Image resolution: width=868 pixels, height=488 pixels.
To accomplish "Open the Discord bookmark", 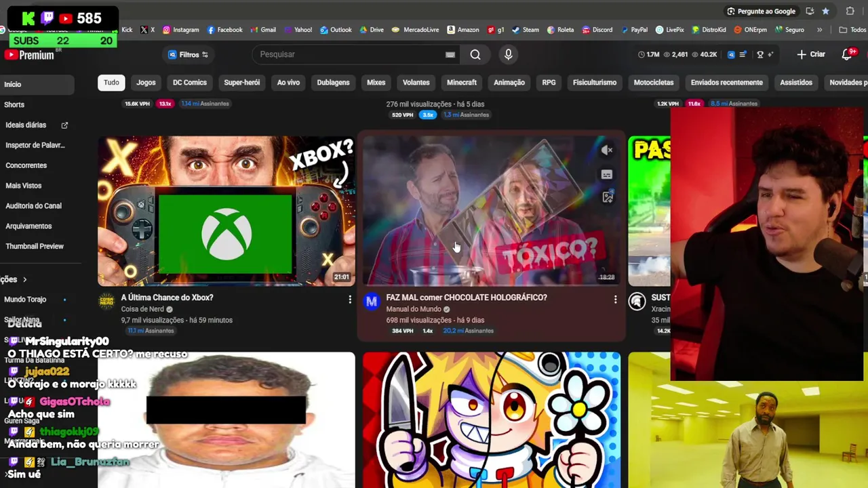I will 597,30.
